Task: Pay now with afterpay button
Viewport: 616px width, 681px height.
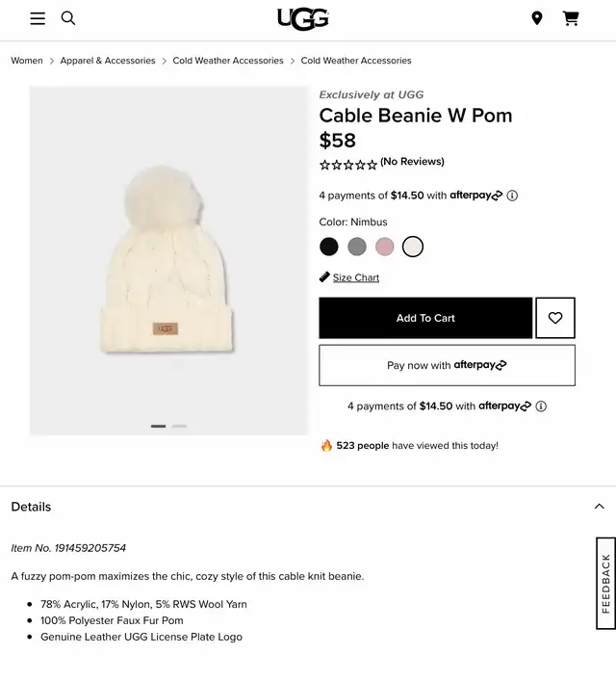Action: point(448,365)
